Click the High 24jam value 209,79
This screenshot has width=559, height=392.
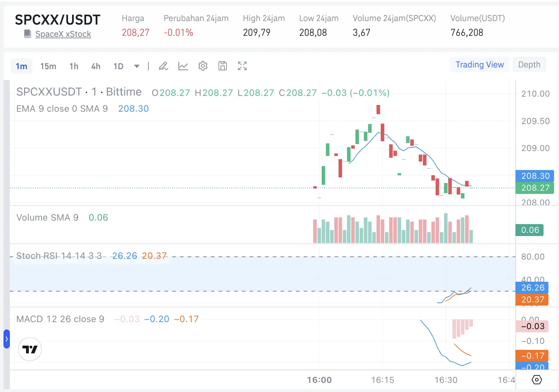pyautogui.click(x=257, y=33)
